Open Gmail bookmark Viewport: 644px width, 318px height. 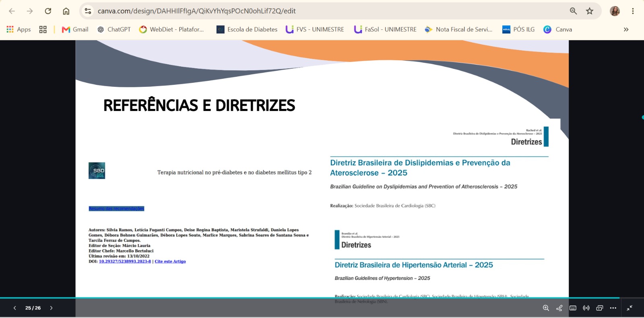point(75,29)
